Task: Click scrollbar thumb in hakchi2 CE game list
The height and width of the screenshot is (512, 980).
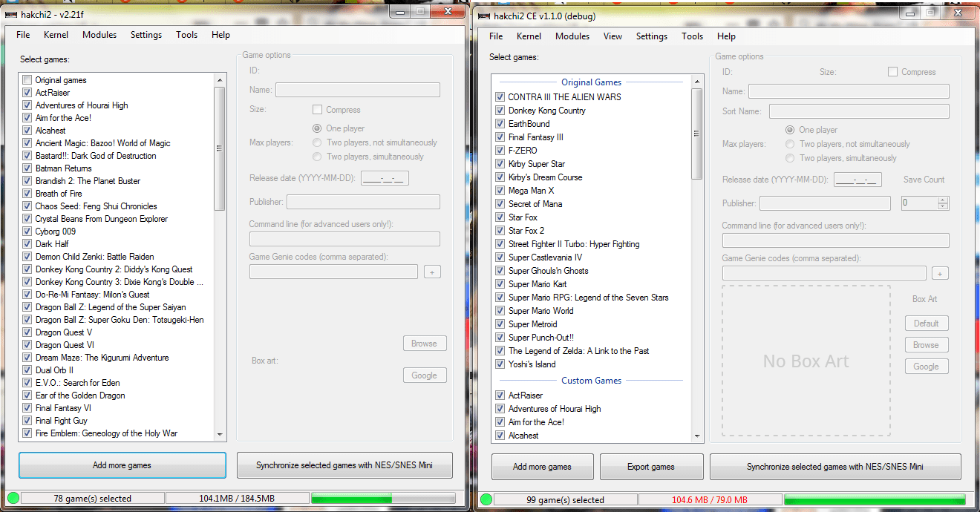Action: point(696,134)
